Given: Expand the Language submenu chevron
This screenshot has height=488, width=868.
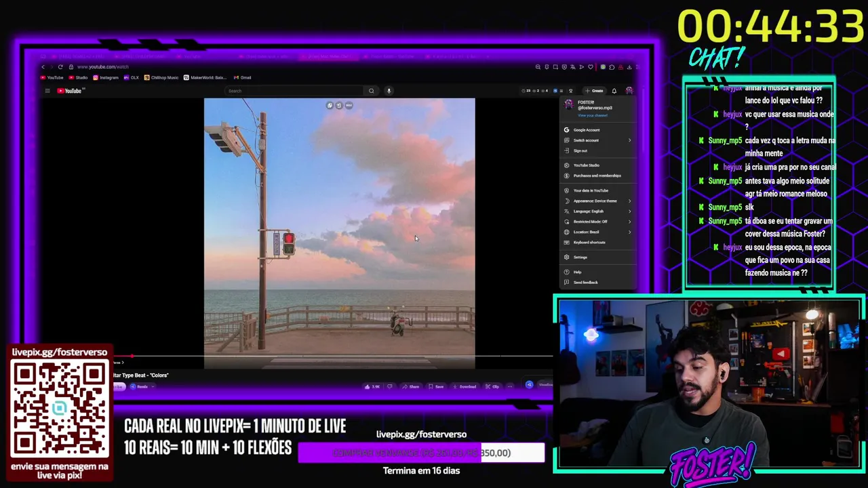Looking at the screenshot, I should point(629,211).
